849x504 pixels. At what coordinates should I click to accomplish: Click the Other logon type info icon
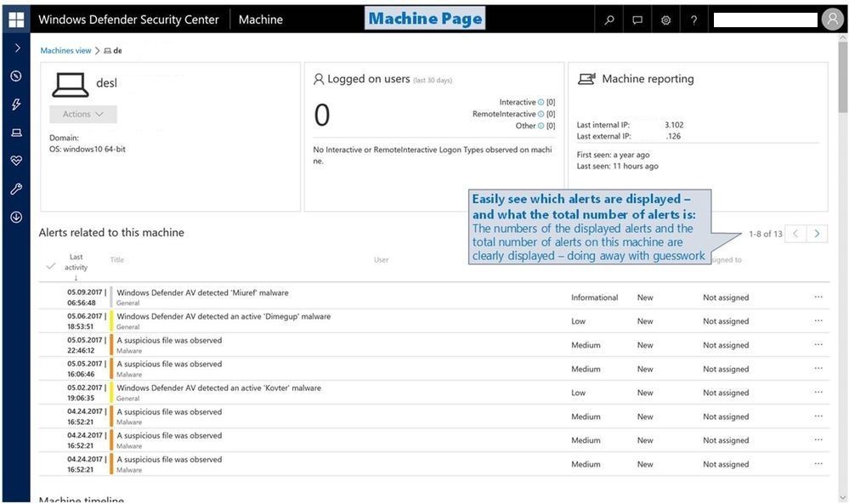(x=541, y=126)
